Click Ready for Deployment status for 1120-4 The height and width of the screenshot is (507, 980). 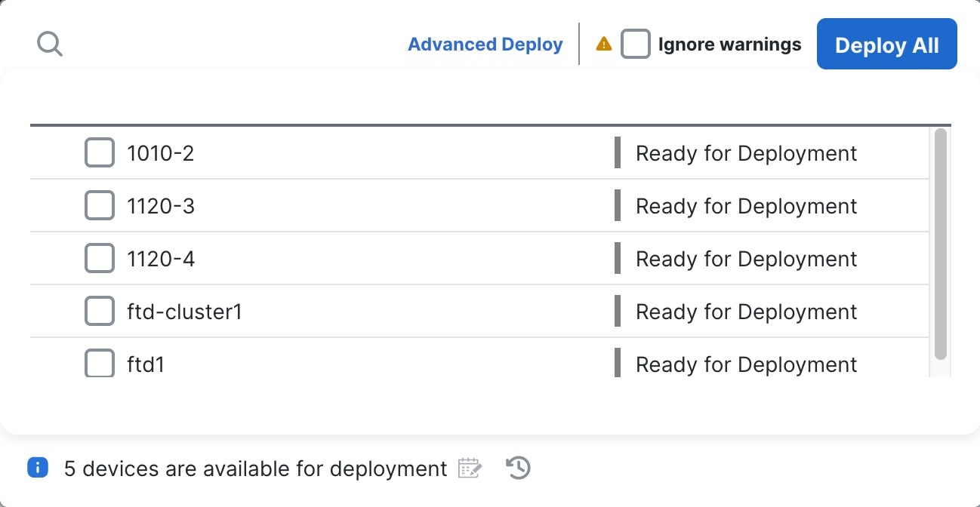point(746,258)
